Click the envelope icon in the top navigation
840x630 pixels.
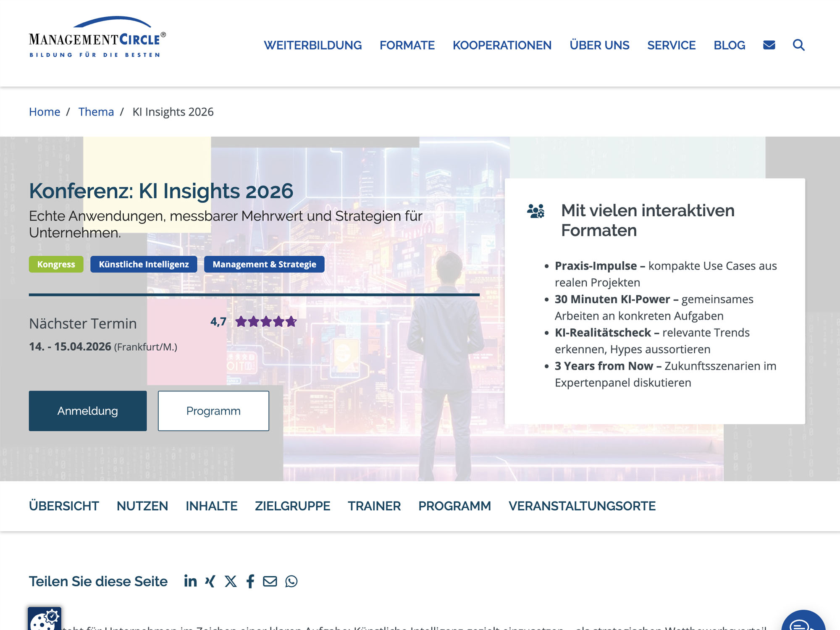tap(769, 45)
